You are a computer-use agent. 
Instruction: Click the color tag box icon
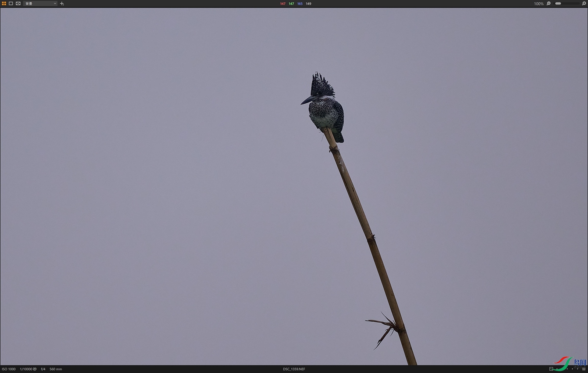pos(551,369)
